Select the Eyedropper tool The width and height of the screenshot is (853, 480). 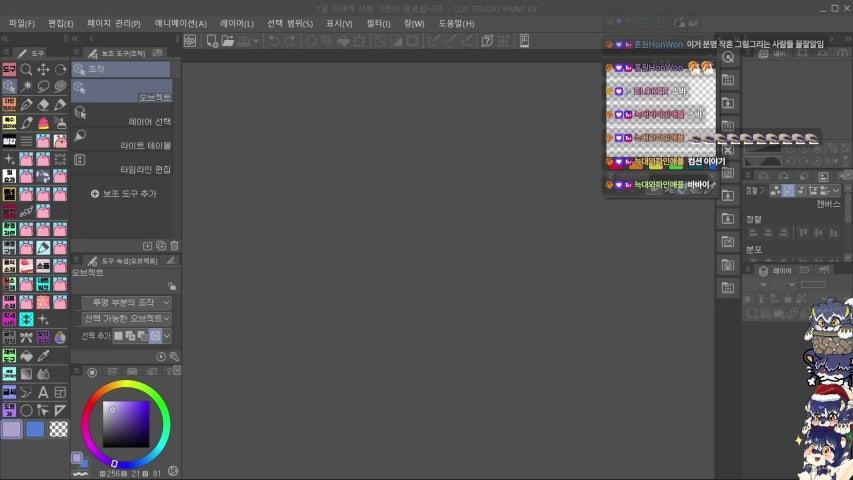click(43, 356)
